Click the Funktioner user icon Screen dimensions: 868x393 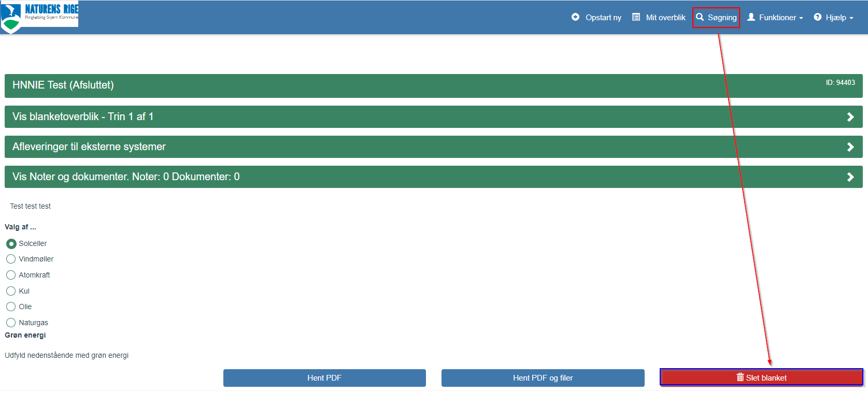(x=751, y=17)
